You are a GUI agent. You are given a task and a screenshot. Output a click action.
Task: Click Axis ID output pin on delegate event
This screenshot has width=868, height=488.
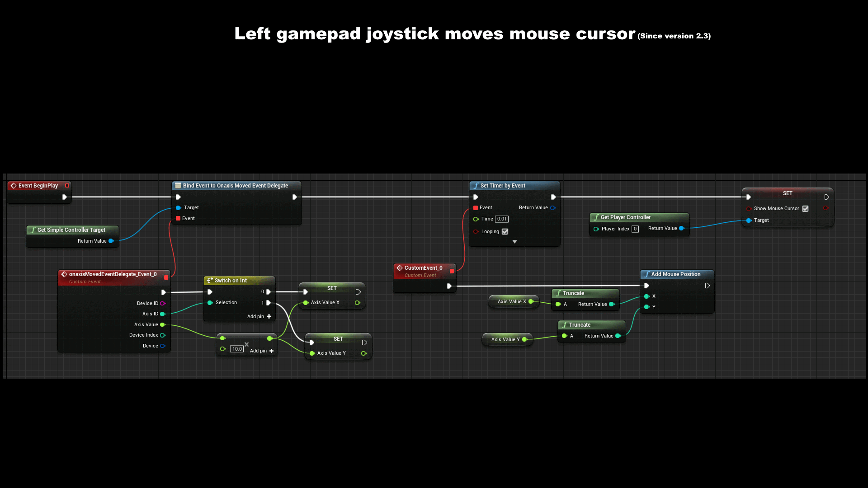[162, 314]
